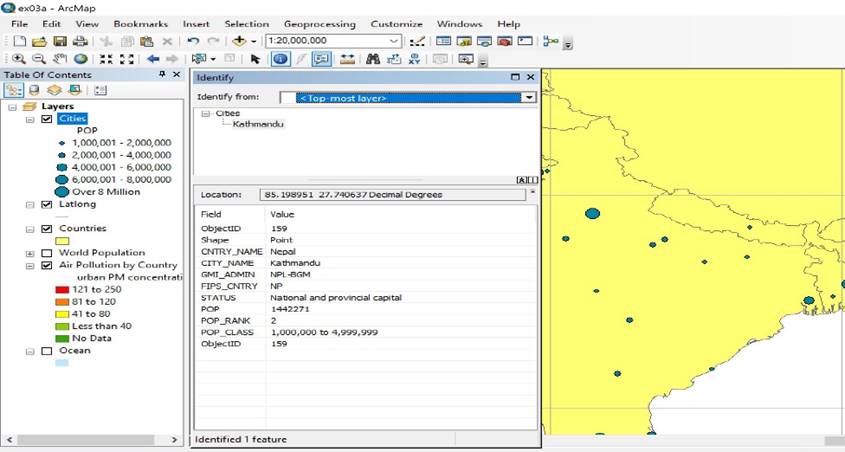Open the red ArcToolbox icon
This screenshot has width=845, height=452.
(x=505, y=41)
